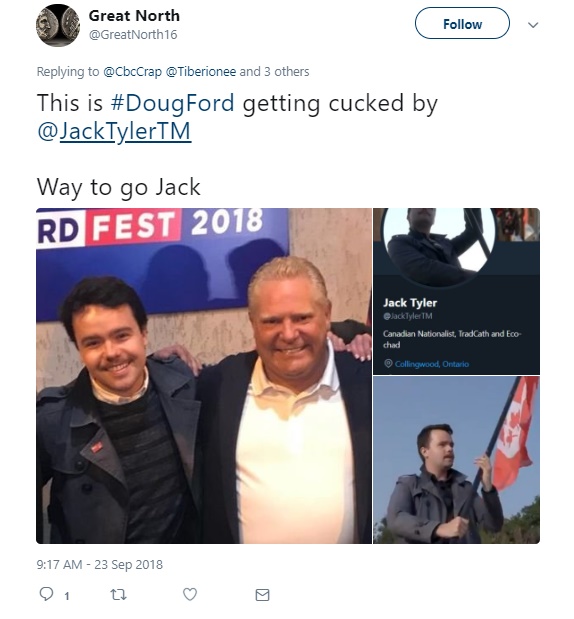This screenshot has width=574, height=619.
Task: Show the 'and 3 others' reply recipients
Action: pyautogui.click(x=274, y=71)
